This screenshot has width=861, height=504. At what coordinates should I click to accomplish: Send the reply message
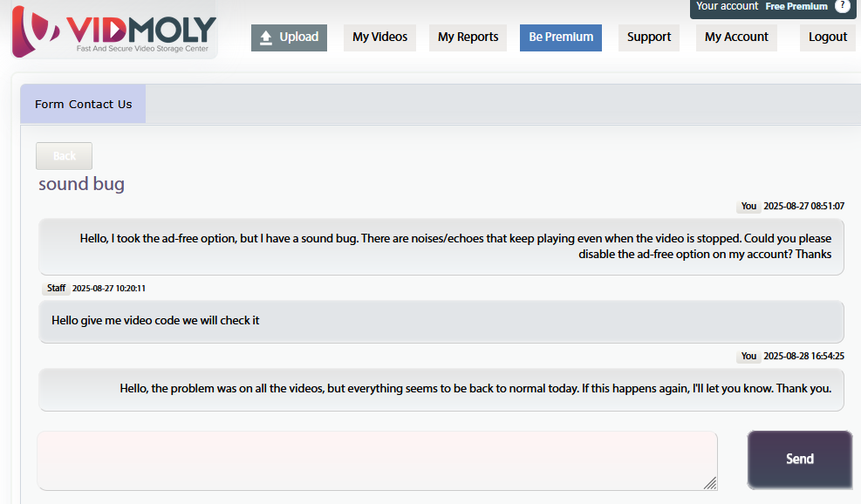[x=799, y=459]
